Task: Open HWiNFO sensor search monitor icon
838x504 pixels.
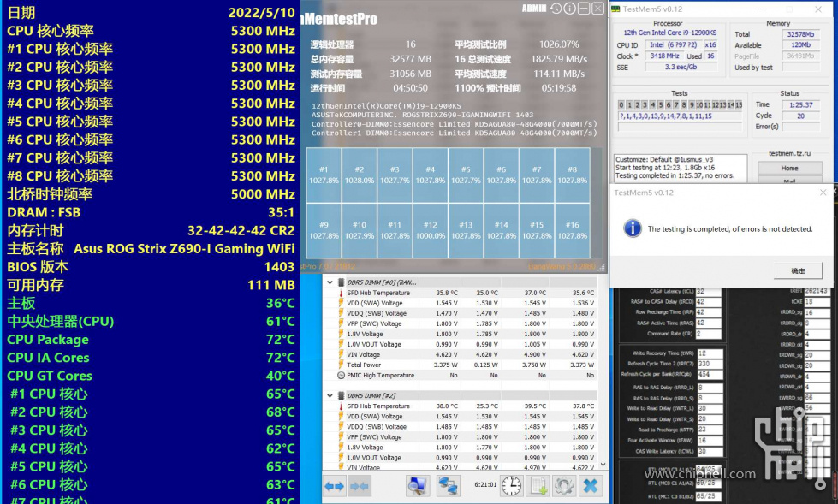Action: click(x=418, y=486)
